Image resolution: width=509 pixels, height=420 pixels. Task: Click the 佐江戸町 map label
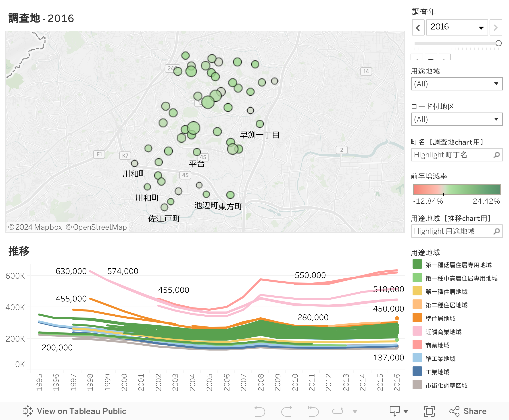[x=164, y=218]
